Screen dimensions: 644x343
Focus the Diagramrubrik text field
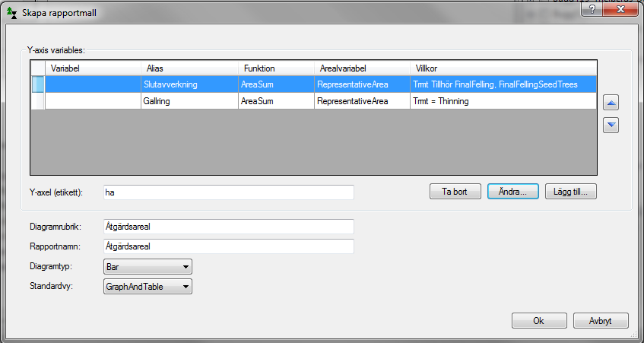(x=228, y=227)
